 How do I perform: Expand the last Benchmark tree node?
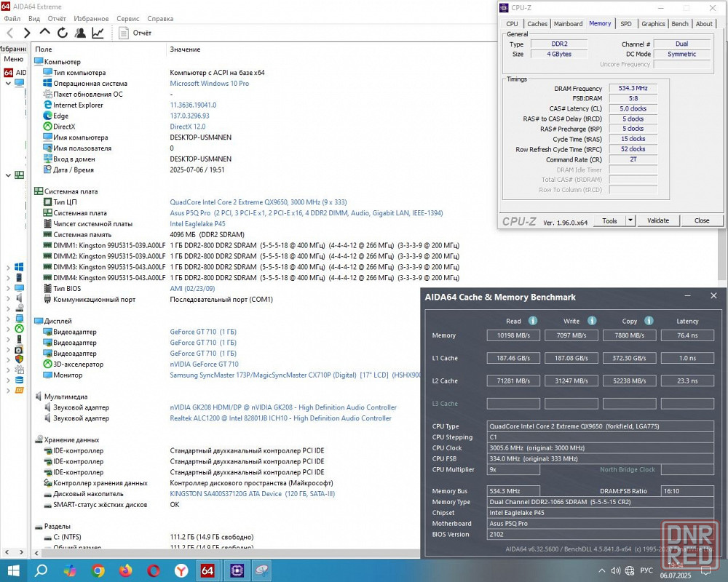(x=8, y=391)
